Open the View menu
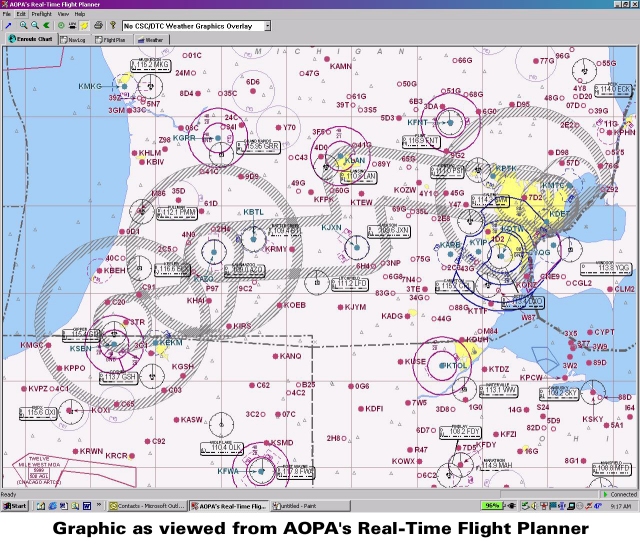Viewport: 640px width, 546px height. (x=63, y=14)
